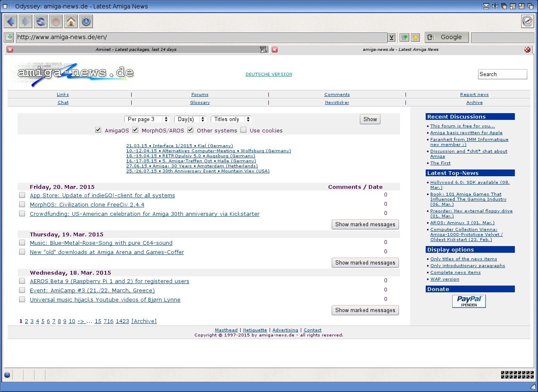Mark the AEROS Beta 9 news checkbox
This screenshot has height=392, width=538.
[22, 281]
